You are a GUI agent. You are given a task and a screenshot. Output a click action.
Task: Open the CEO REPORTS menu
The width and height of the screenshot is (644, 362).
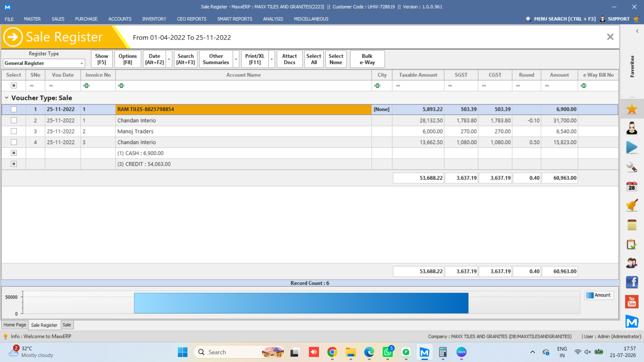(x=192, y=19)
